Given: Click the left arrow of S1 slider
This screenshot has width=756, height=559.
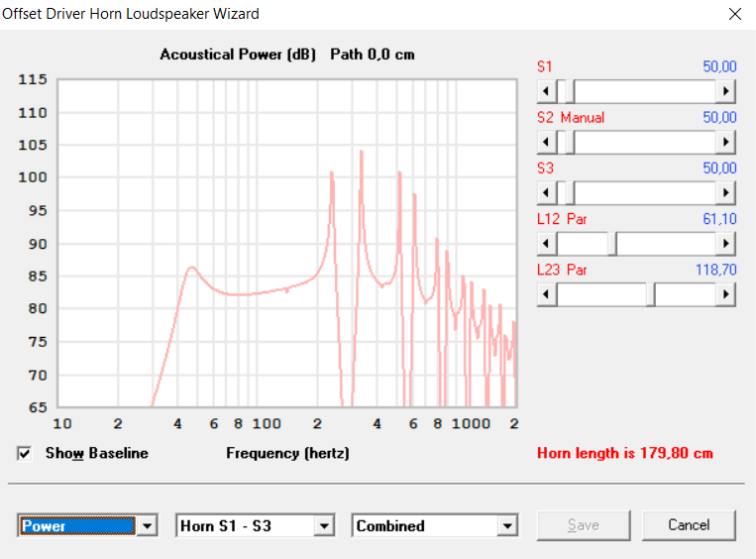Looking at the screenshot, I should tap(547, 91).
